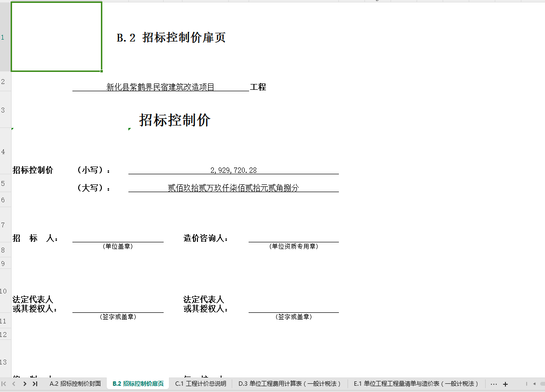
Task: Click the (单位盖章) note
Action: point(118,246)
